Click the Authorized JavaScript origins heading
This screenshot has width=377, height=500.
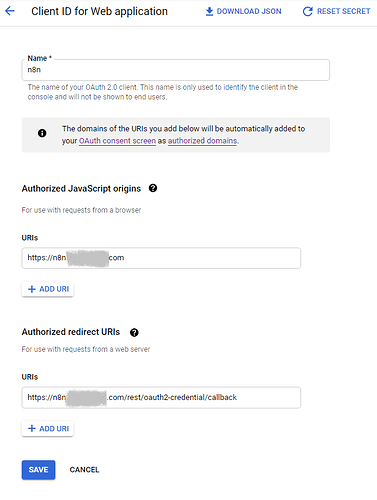tap(81, 189)
